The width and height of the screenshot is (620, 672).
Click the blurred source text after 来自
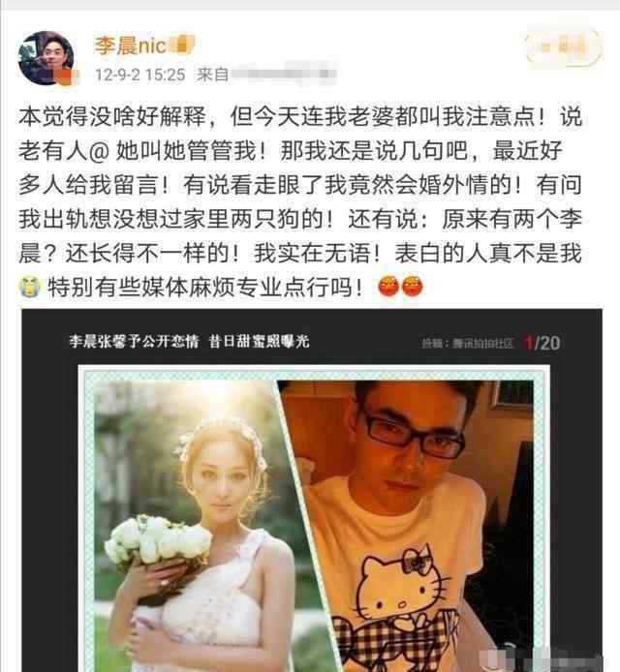coord(284,74)
